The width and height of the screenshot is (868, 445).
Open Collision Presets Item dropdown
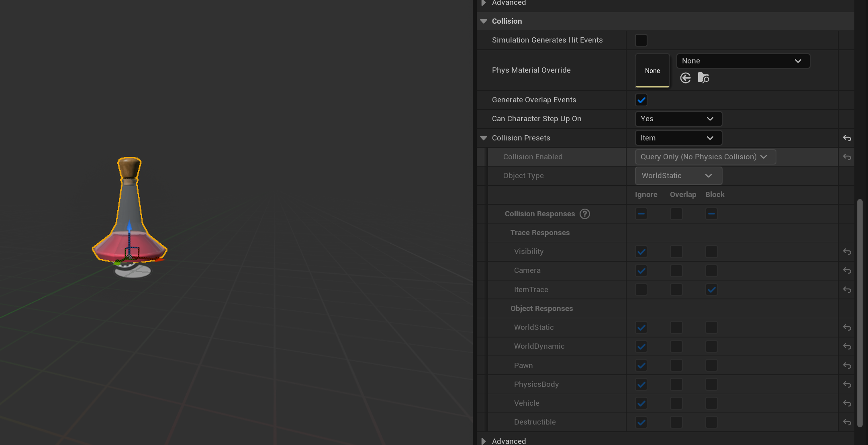pos(678,138)
